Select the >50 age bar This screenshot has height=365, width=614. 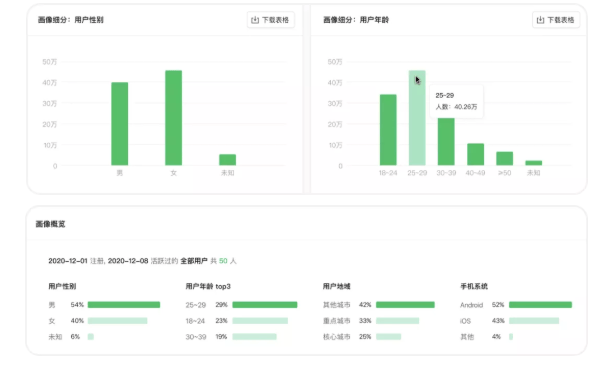tap(504, 158)
